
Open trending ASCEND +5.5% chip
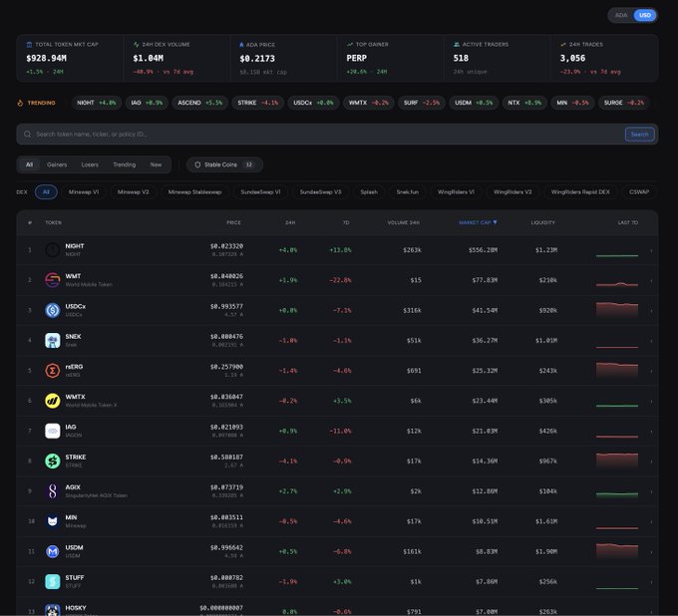pyautogui.click(x=199, y=103)
